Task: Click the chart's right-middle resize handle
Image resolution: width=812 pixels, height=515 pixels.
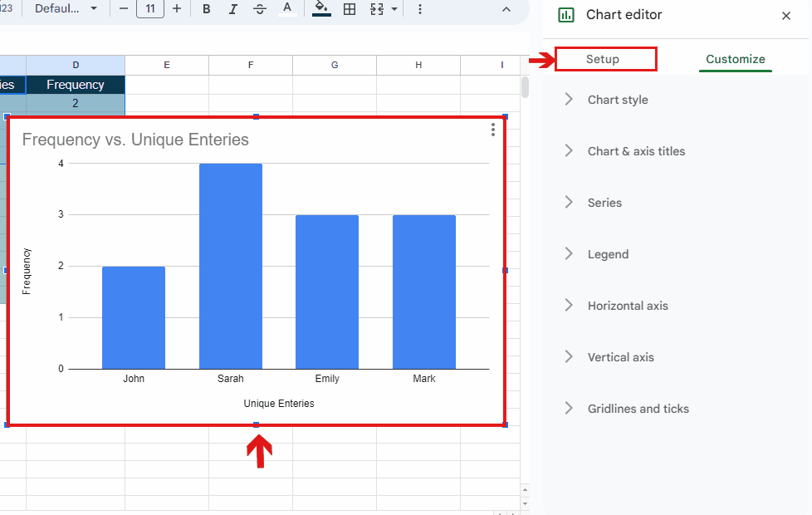Action: click(x=505, y=271)
